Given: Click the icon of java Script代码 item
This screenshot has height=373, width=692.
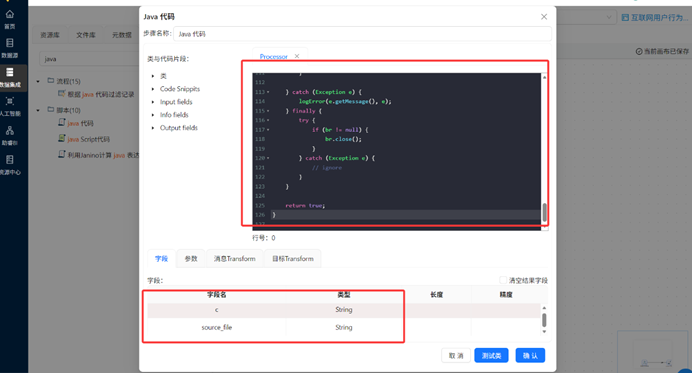Looking at the screenshot, I should click(62, 138).
